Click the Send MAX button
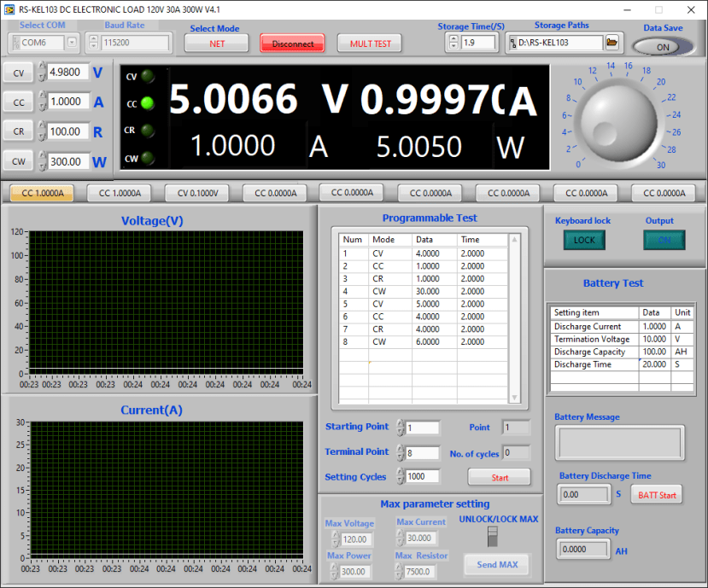This screenshot has width=708, height=588. click(x=497, y=565)
